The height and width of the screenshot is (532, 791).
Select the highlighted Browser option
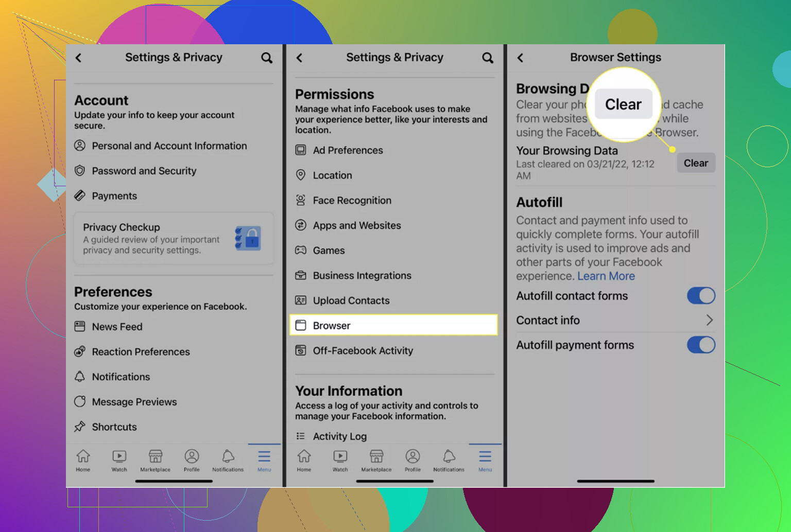pos(394,325)
